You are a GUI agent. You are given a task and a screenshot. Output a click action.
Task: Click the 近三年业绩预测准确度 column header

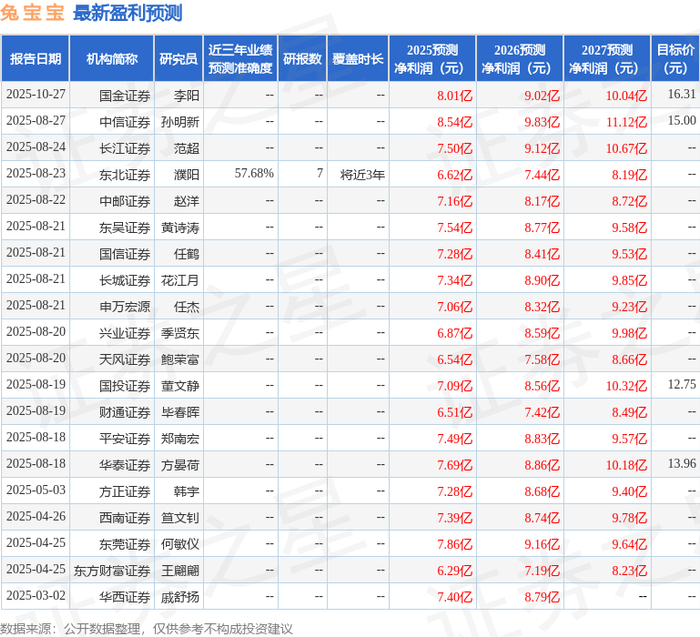tap(241, 58)
